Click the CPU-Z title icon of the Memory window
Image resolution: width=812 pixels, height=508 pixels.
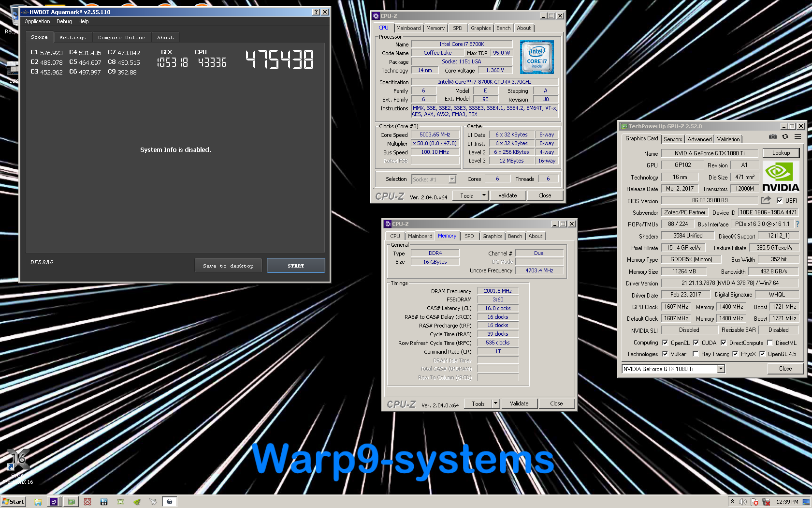pyautogui.click(x=387, y=224)
